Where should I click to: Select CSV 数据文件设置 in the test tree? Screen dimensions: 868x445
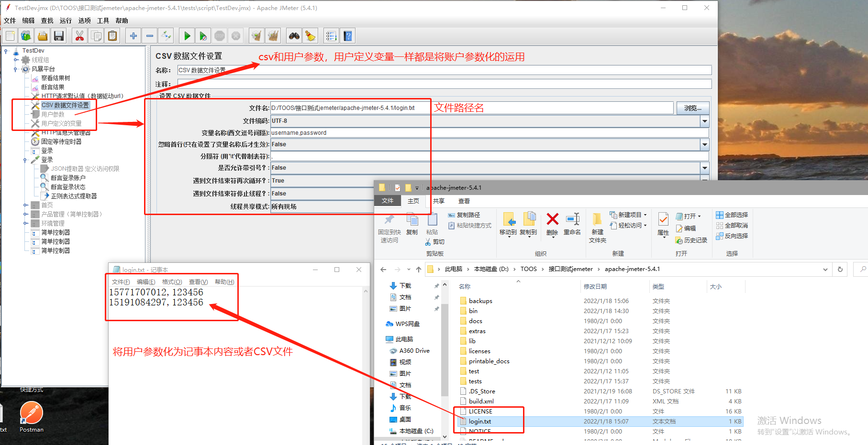point(65,105)
